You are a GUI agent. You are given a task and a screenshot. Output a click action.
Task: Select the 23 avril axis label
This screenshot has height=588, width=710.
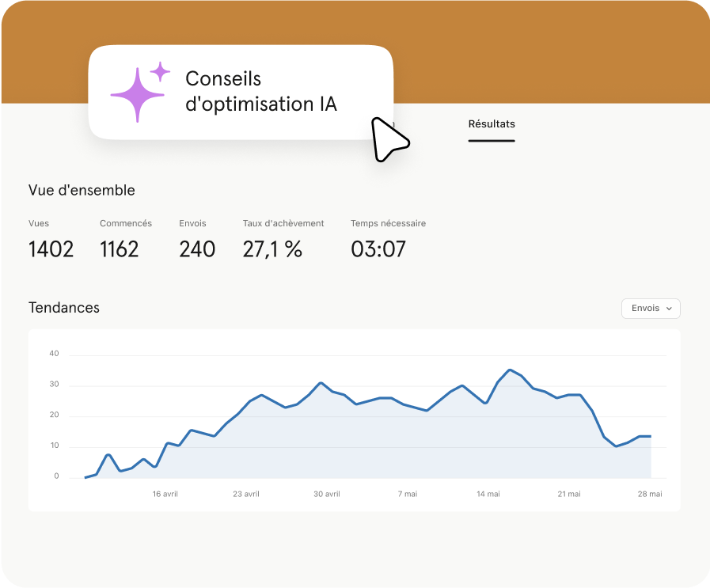click(x=246, y=494)
